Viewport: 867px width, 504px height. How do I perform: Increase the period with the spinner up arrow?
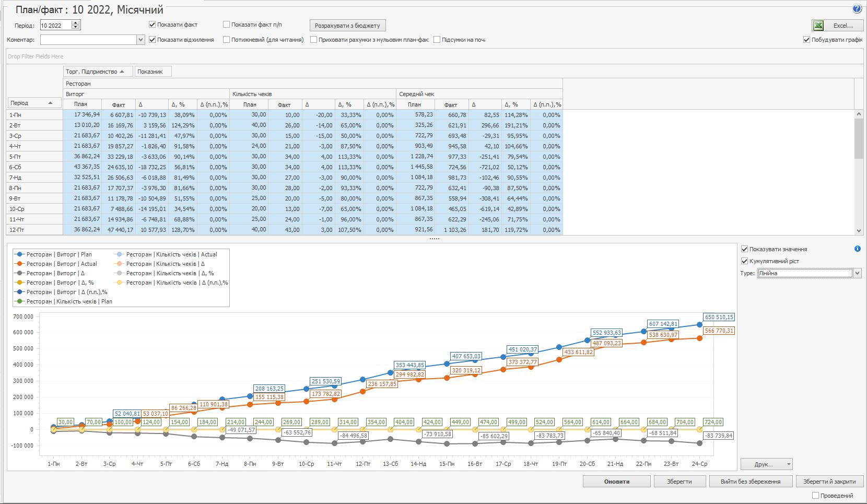(x=76, y=23)
